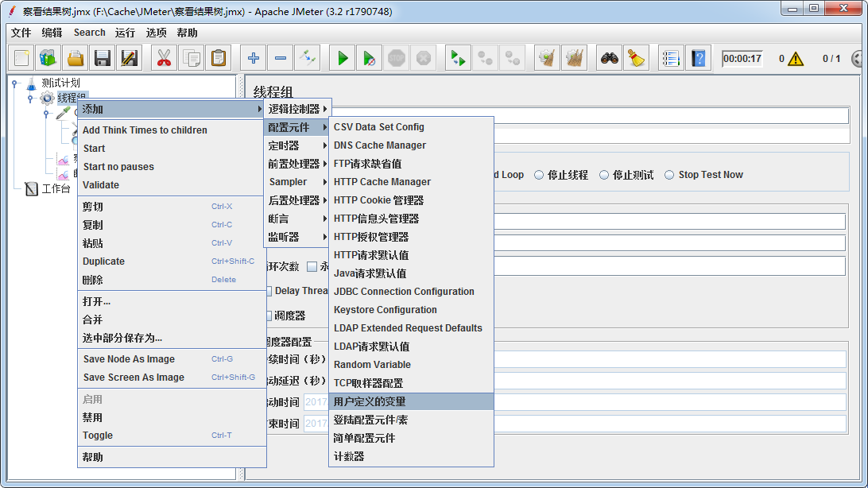Click the Toggle enable/disable icon
Viewport: 868px width, 488px height.
308,58
